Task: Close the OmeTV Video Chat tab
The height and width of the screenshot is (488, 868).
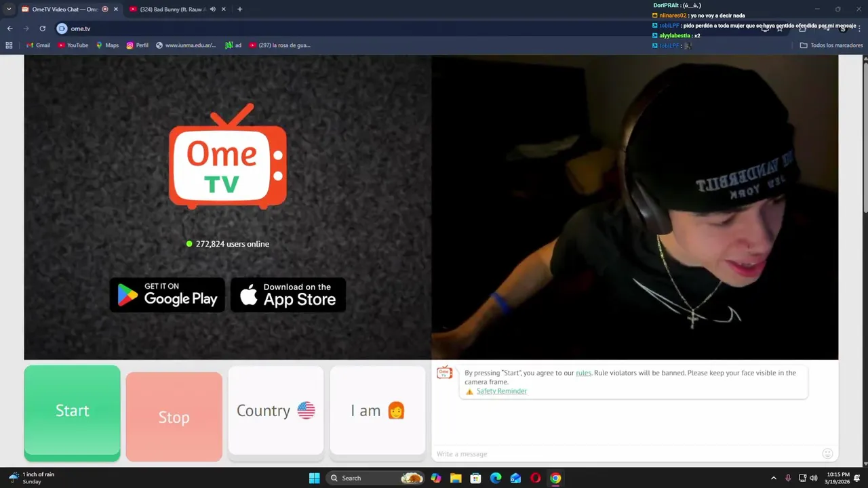Action: pos(116,9)
